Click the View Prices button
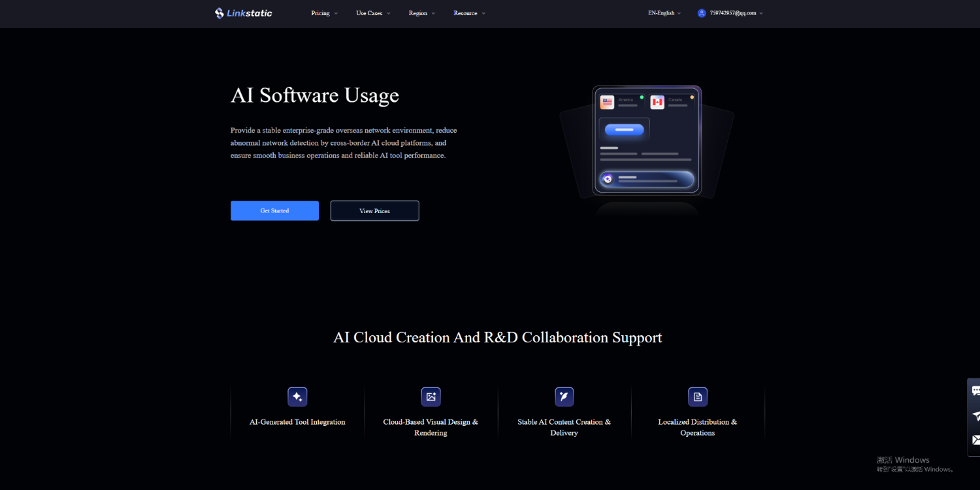The width and height of the screenshot is (980, 490). (374, 210)
